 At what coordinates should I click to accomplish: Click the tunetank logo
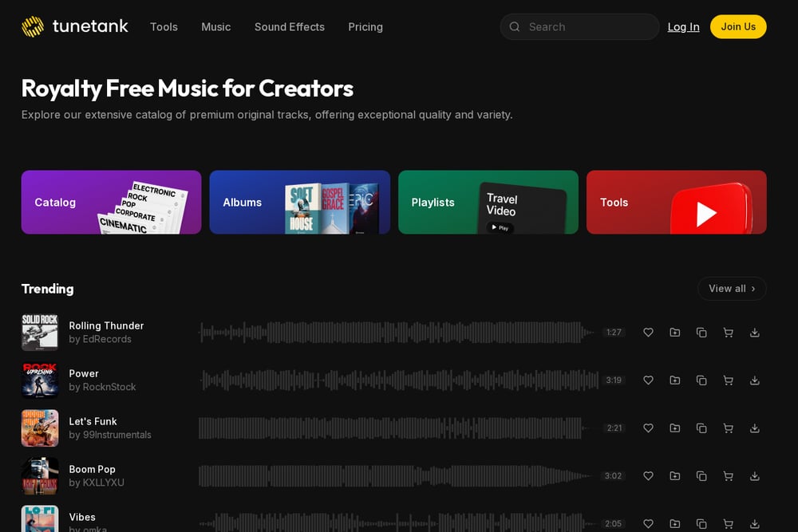click(x=75, y=26)
